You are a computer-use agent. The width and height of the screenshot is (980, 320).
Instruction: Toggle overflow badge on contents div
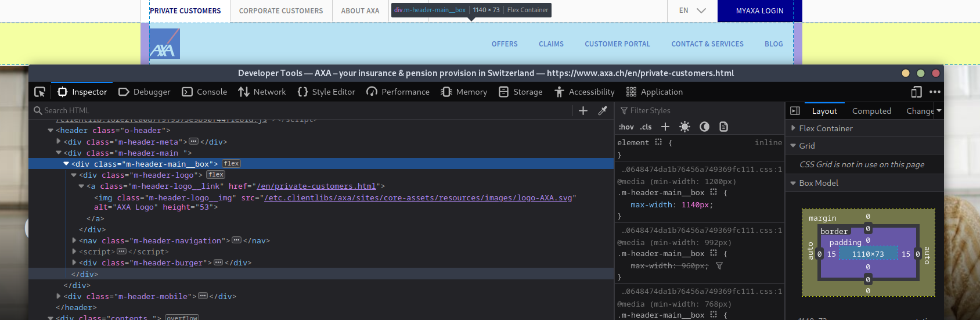click(x=182, y=318)
